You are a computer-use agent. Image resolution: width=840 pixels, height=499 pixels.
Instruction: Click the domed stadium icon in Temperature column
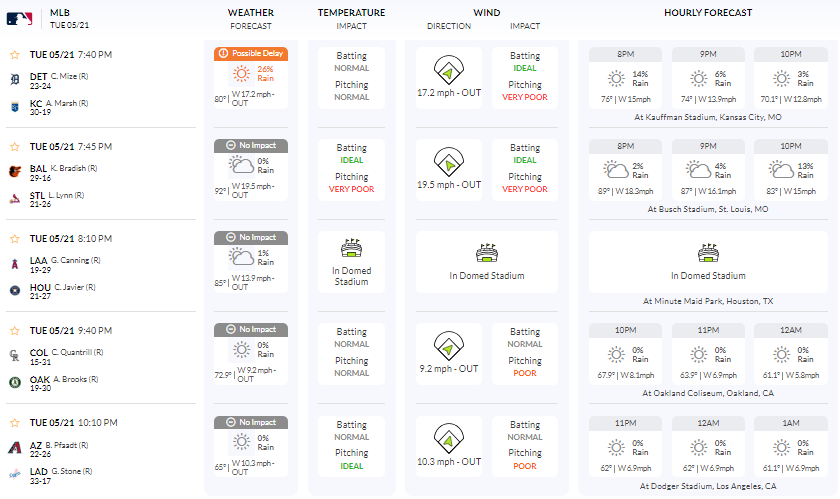[x=351, y=249]
